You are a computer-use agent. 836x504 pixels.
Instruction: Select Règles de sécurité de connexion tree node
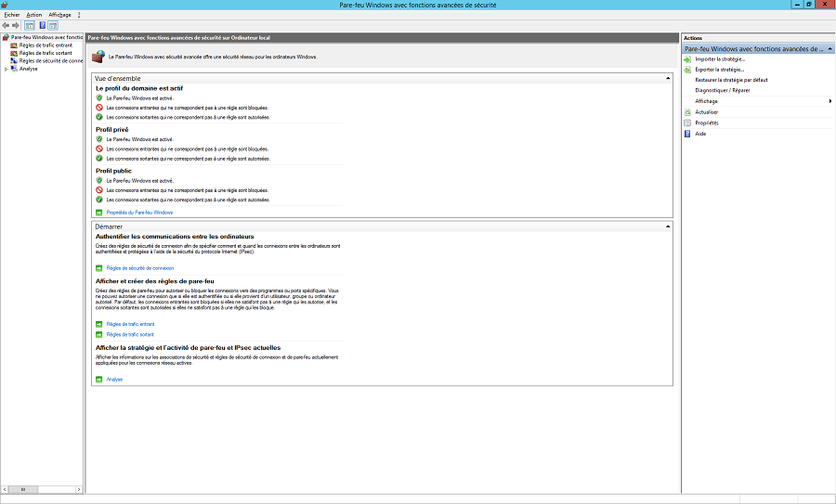pyautogui.click(x=51, y=60)
